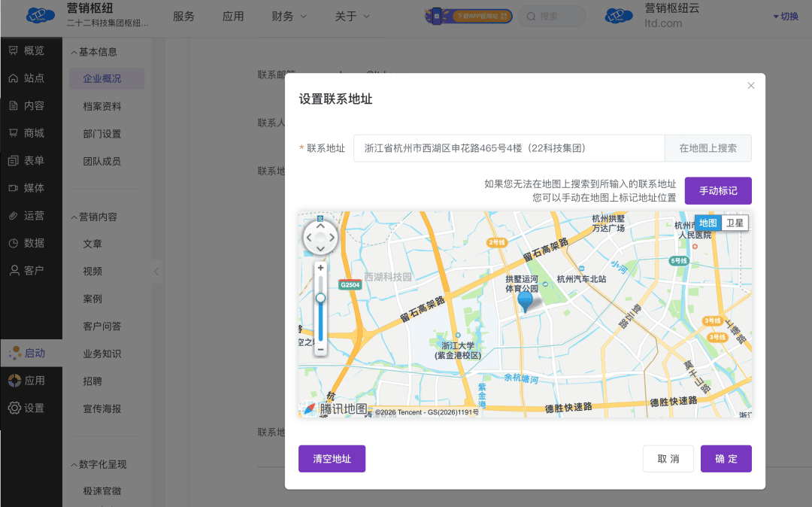
Task: Select the 启动 launch sidebar item
Action: pyautogui.click(x=31, y=353)
